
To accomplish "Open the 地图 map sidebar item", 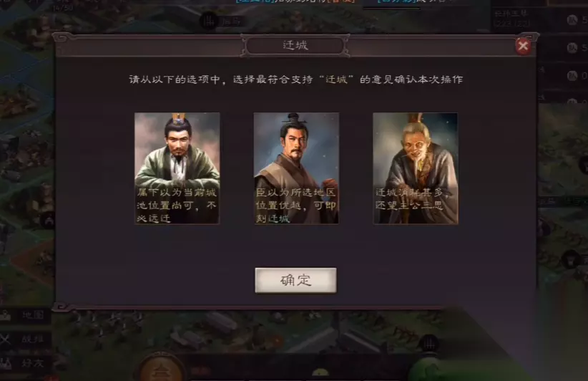I will (x=26, y=315).
